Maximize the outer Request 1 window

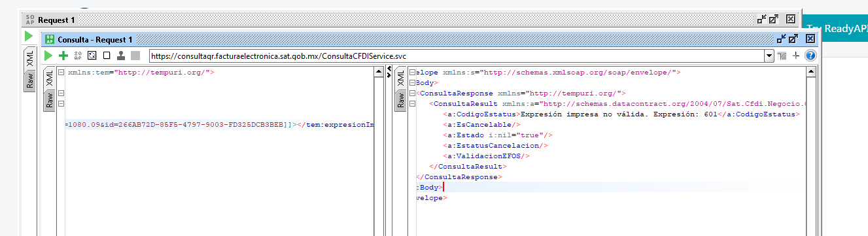point(774,20)
